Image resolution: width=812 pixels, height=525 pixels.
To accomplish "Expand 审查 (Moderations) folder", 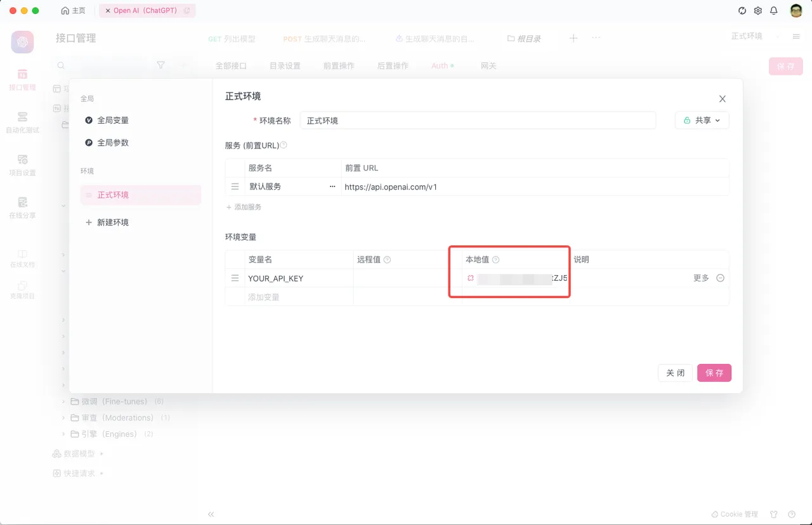I will pyautogui.click(x=63, y=418).
